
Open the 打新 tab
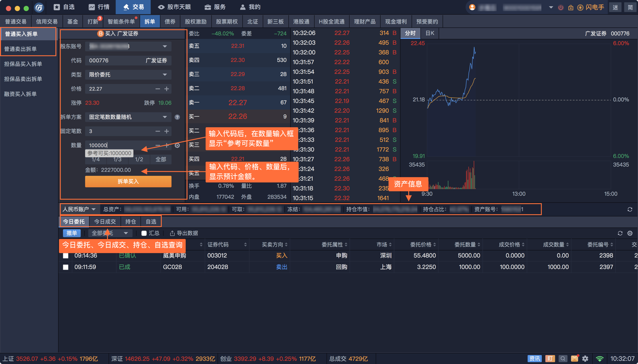(x=94, y=22)
